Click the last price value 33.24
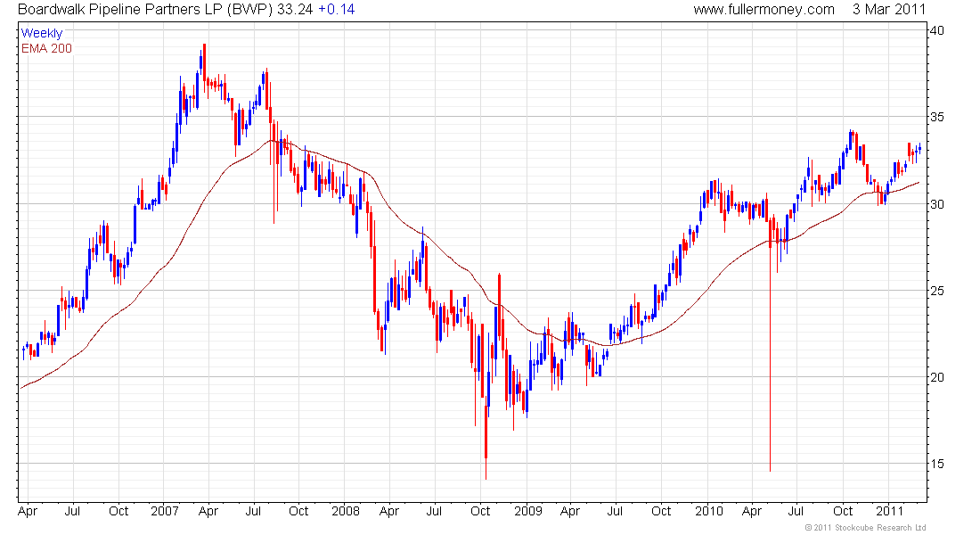 [x=295, y=10]
